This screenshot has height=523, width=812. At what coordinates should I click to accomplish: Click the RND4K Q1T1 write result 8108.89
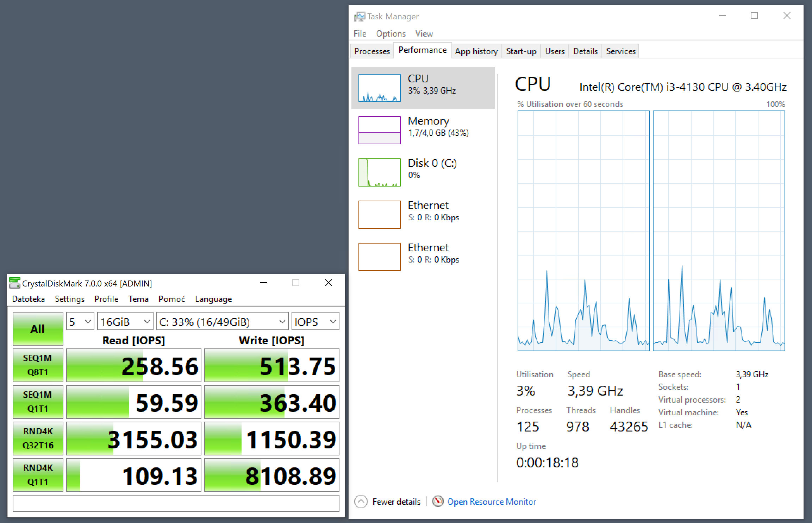[x=272, y=475]
